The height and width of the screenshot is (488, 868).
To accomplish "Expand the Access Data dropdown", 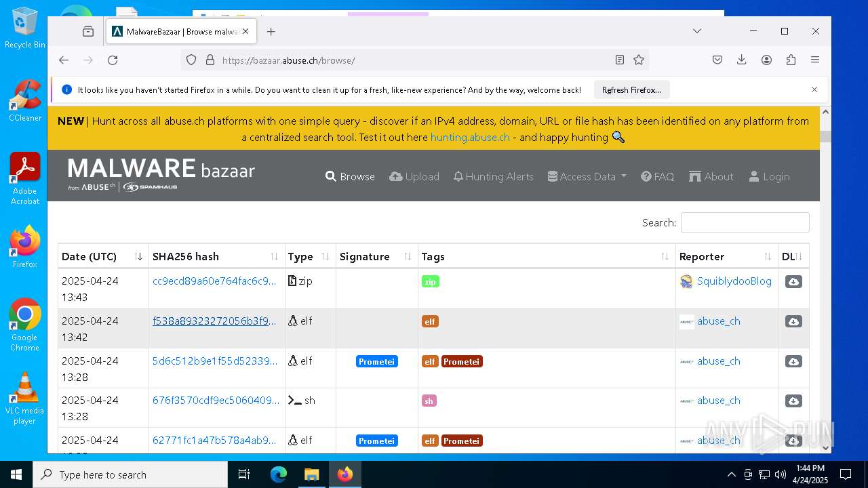I will click(x=587, y=176).
